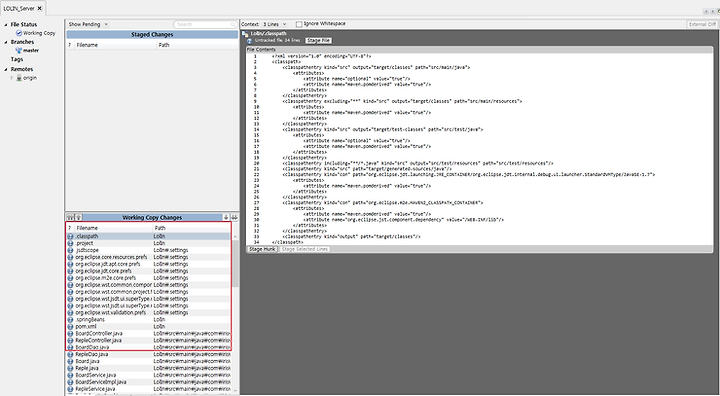Click the status icon beside BoardController.java

click(x=70, y=334)
